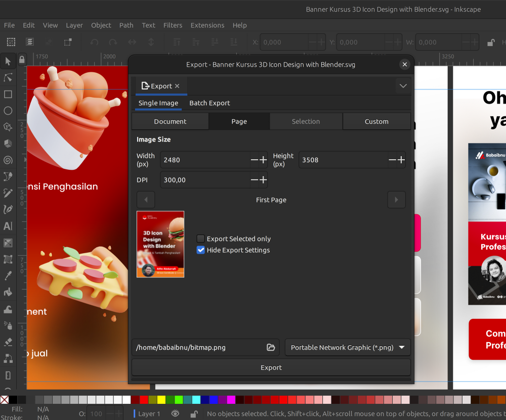The height and width of the screenshot is (420, 506).
Task: Select the Spray tool
Action: 8,325
